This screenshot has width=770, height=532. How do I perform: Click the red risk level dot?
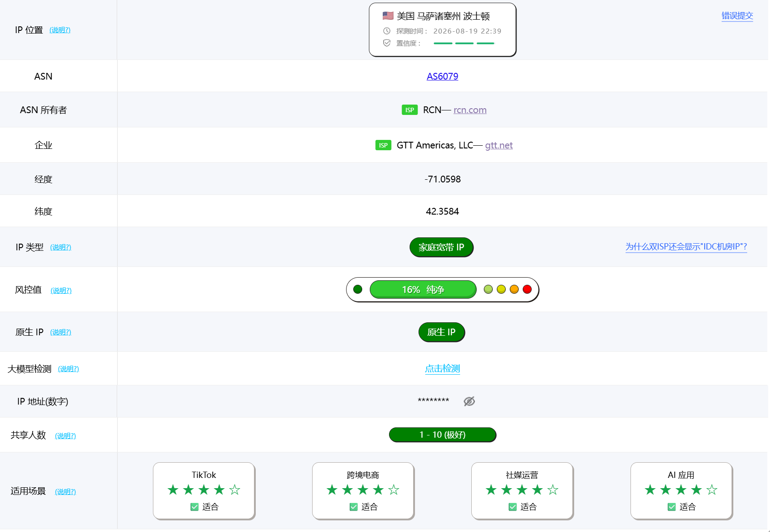pos(527,289)
